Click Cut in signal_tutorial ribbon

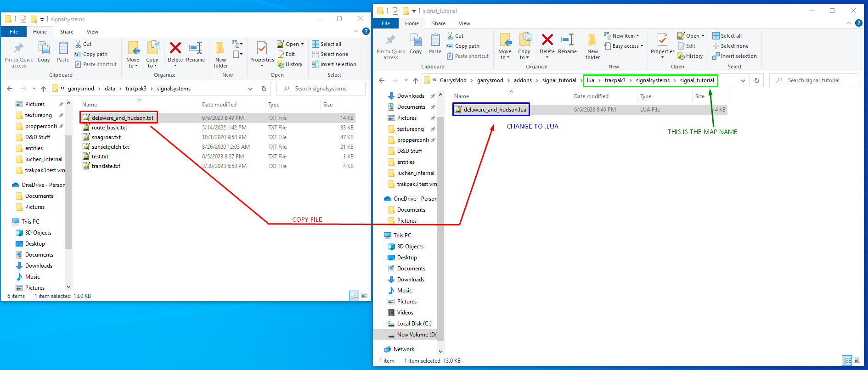pos(455,36)
